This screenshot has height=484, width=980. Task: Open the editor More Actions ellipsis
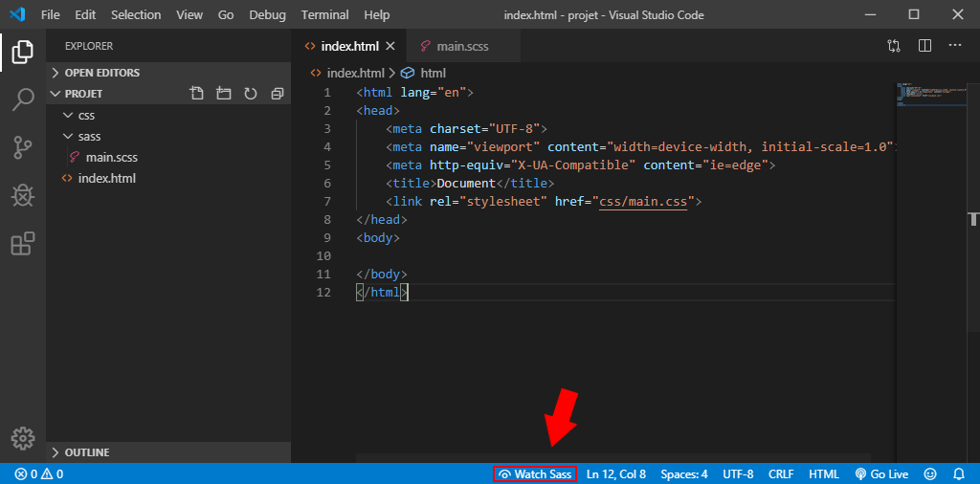tap(954, 46)
